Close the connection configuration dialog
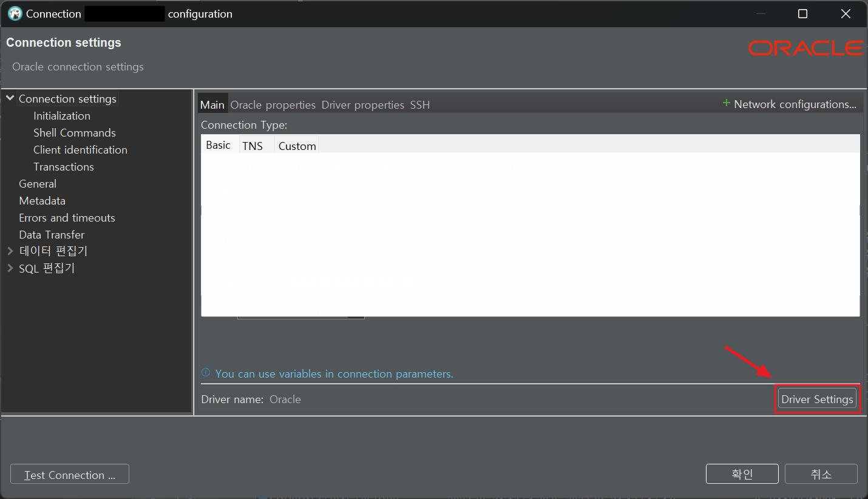 point(846,13)
